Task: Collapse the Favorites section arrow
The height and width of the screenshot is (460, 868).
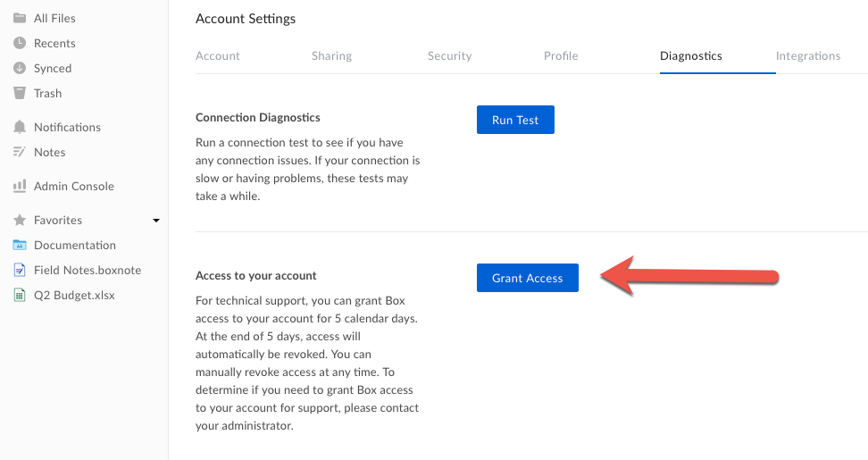Action: click(x=156, y=221)
